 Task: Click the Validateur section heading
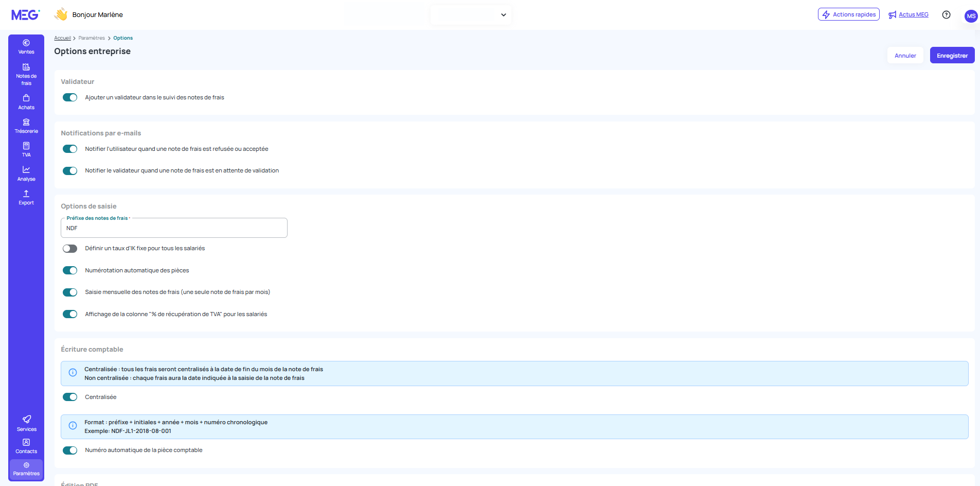78,82
